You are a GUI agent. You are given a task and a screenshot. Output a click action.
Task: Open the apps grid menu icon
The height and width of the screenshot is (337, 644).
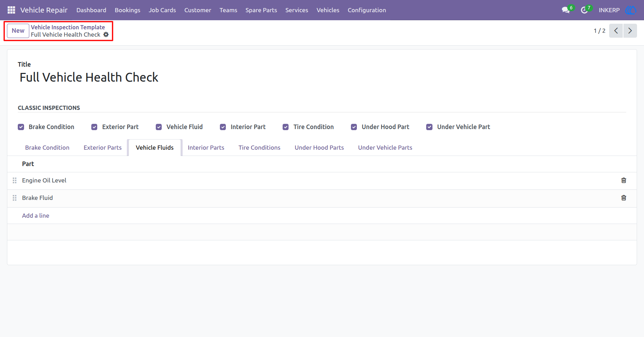click(11, 10)
